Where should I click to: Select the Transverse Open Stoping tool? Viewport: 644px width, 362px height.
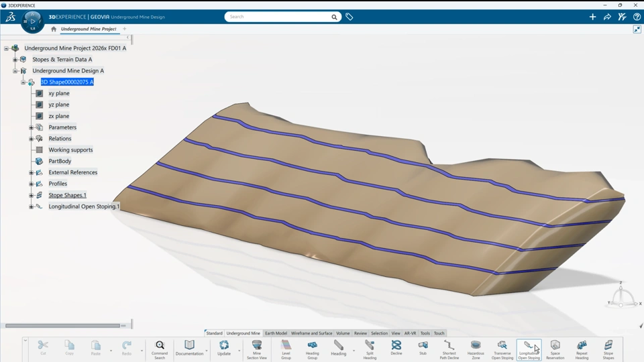click(x=502, y=350)
